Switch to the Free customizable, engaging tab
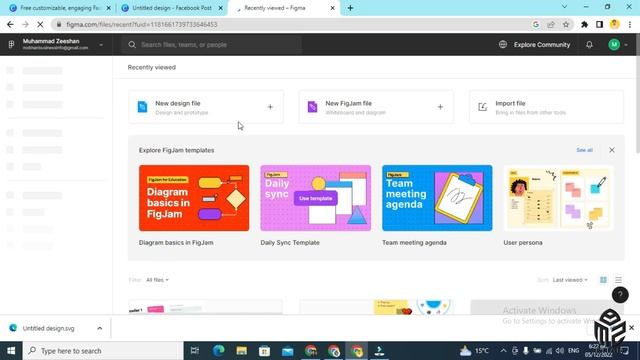640x360 pixels. 60,8
